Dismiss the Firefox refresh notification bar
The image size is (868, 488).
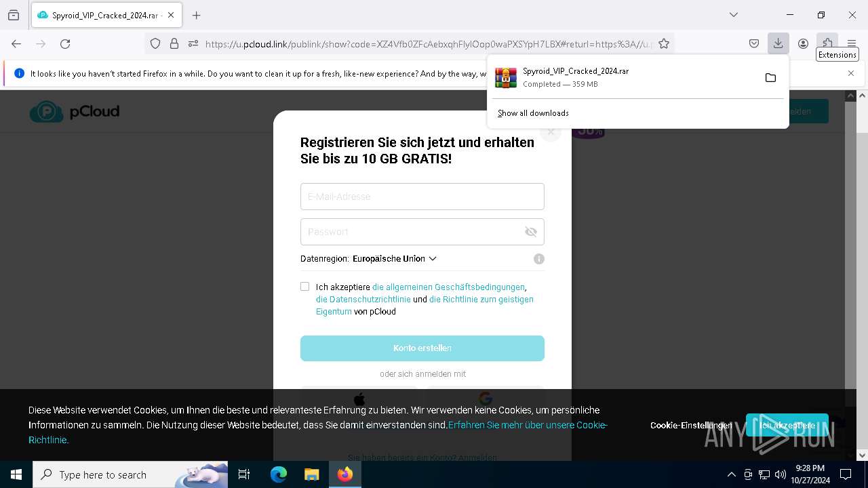851,73
